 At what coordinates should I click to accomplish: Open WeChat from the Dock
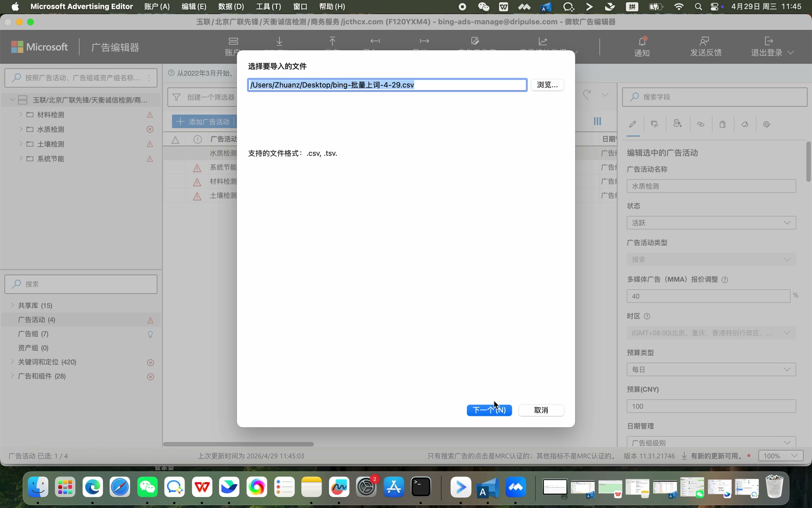click(147, 487)
